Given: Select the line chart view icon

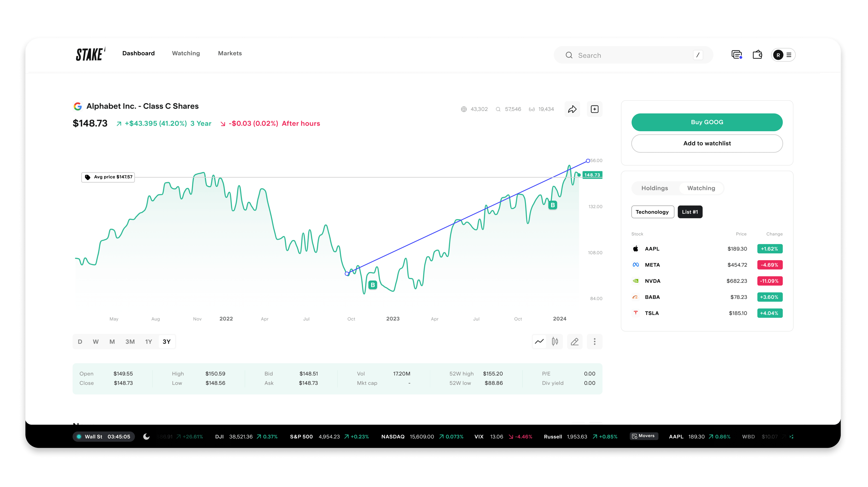Looking at the screenshot, I should [539, 341].
